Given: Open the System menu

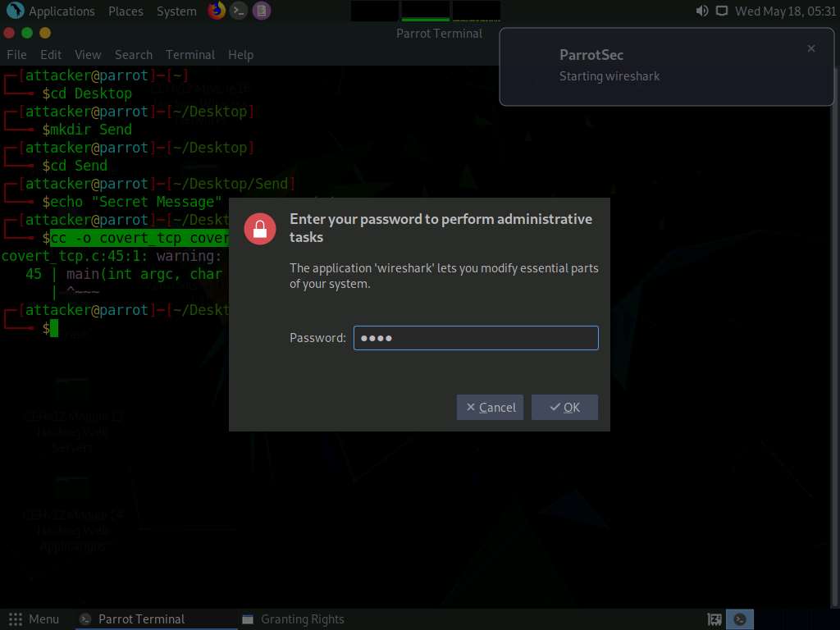Looking at the screenshot, I should pos(176,11).
